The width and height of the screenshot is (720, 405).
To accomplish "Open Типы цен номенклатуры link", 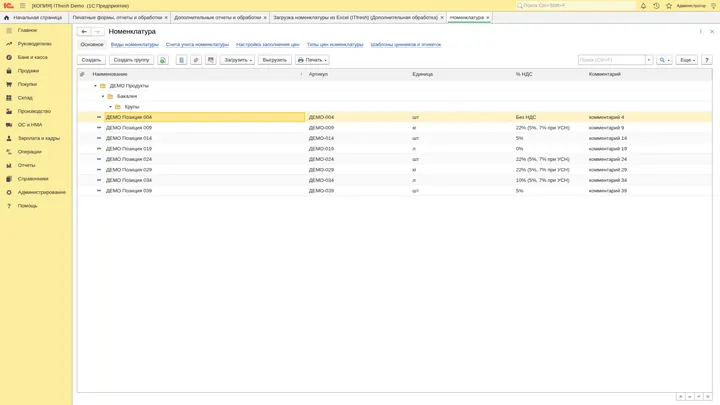I will [x=335, y=45].
